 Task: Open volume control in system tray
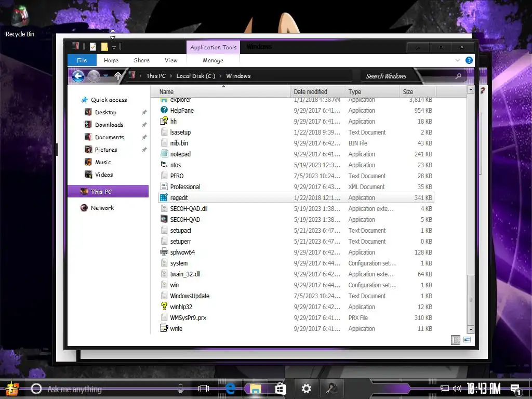pos(457,389)
